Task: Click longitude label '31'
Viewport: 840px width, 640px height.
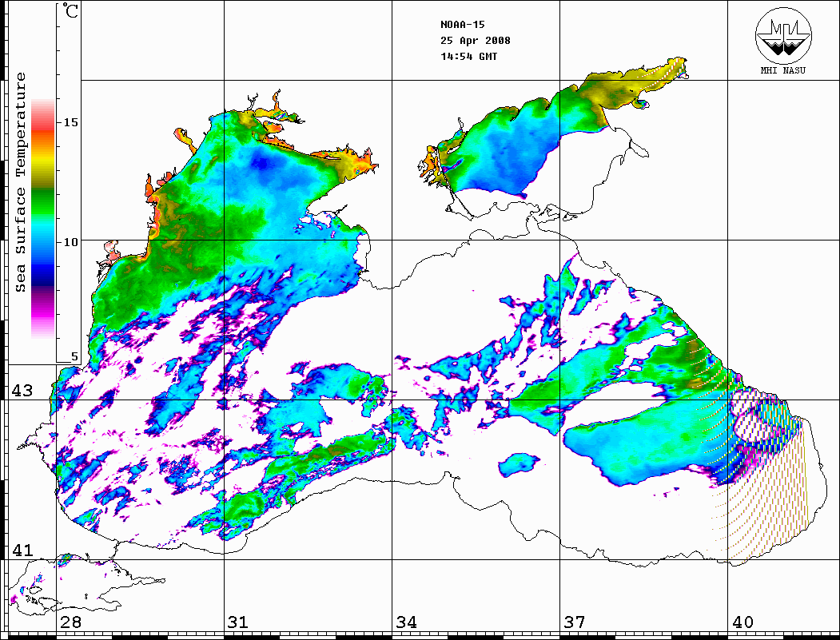Action: click(238, 622)
